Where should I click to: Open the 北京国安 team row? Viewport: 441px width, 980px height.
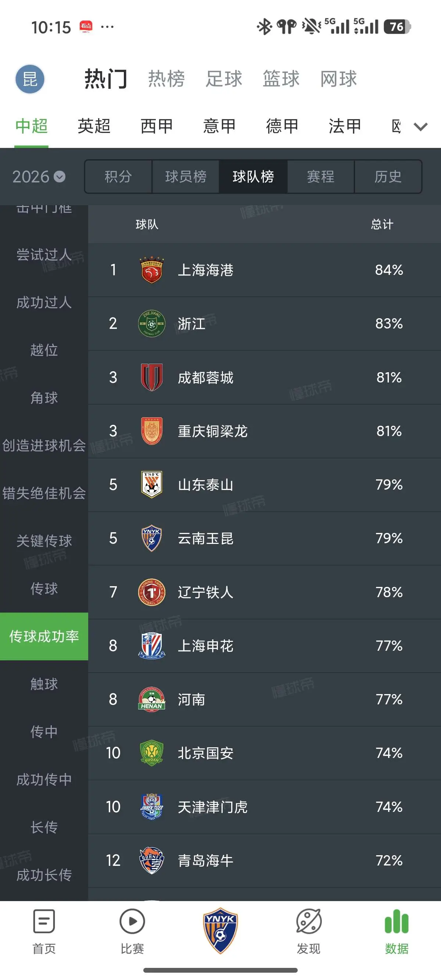click(265, 753)
